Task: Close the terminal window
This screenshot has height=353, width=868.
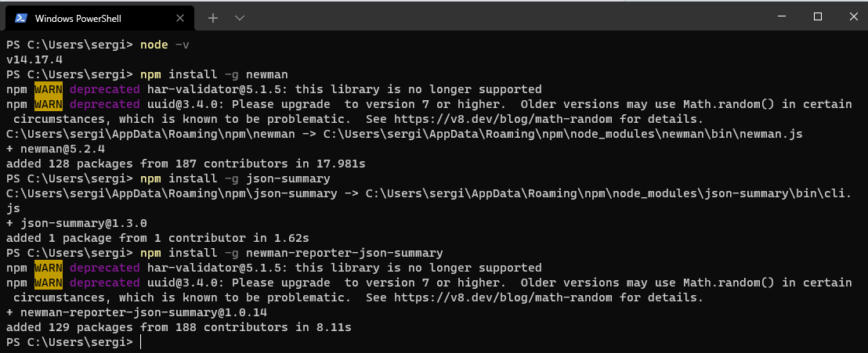Action: pyautogui.click(x=853, y=17)
